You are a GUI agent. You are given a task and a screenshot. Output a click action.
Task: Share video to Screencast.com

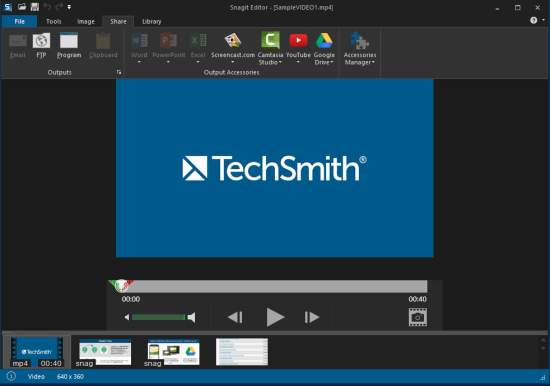[233, 48]
